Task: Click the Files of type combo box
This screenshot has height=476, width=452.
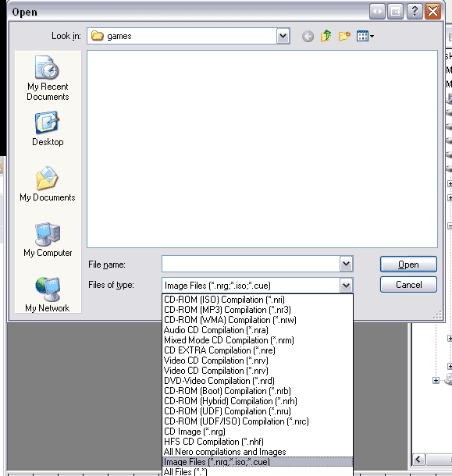Action: (x=258, y=286)
